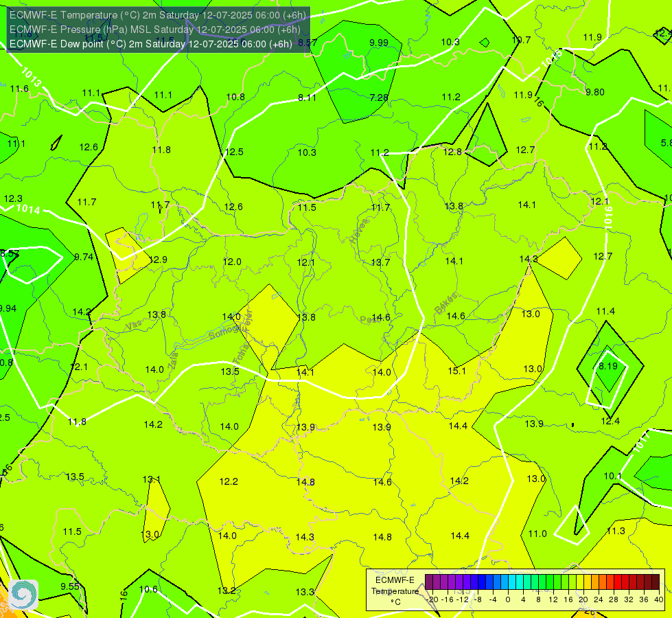Click the 11.4 dew point value
This screenshot has width=672, height=618.
tap(605, 311)
